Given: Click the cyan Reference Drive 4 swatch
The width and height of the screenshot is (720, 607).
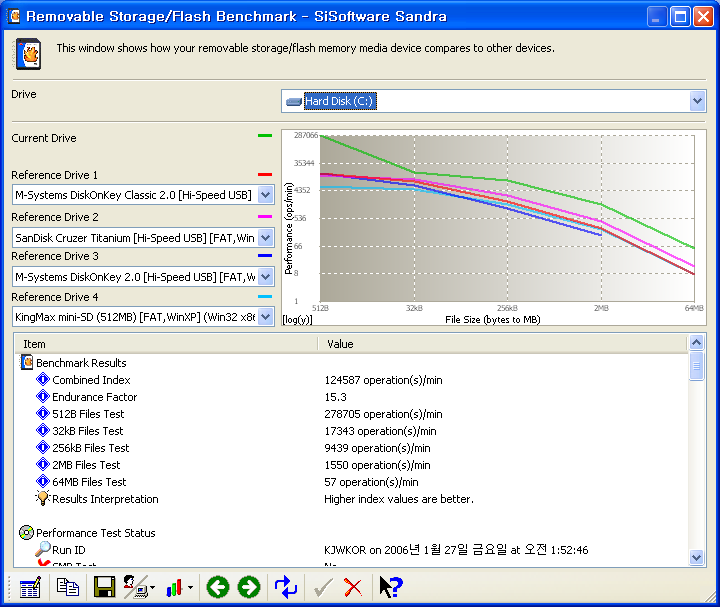Looking at the screenshot, I should pos(265,297).
